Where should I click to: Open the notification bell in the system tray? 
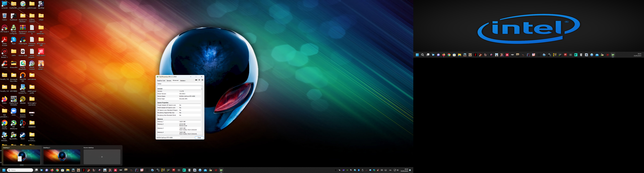tap(410, 170)
